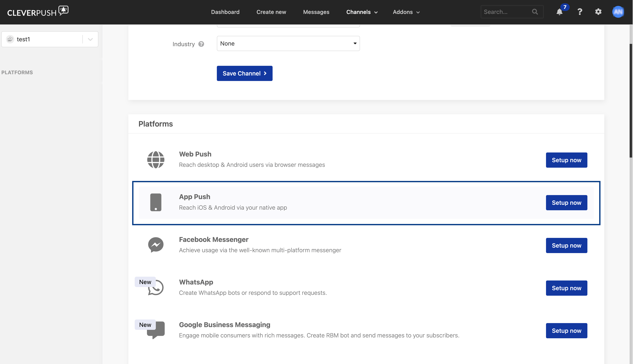The height and width of the screenshot is (364, 633).
Task: Click the CleverPush logo
Action: [x=38, y=12]
